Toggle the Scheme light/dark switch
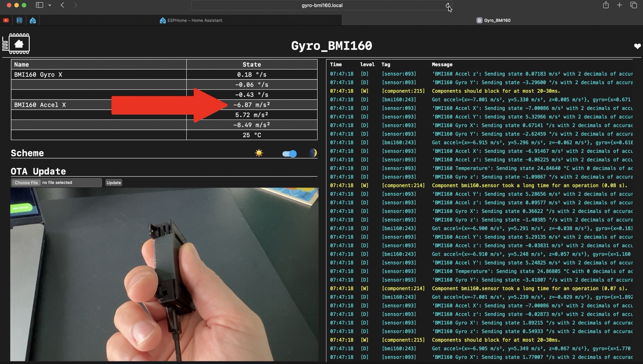The image size is (643, 364). pos(289,154)
